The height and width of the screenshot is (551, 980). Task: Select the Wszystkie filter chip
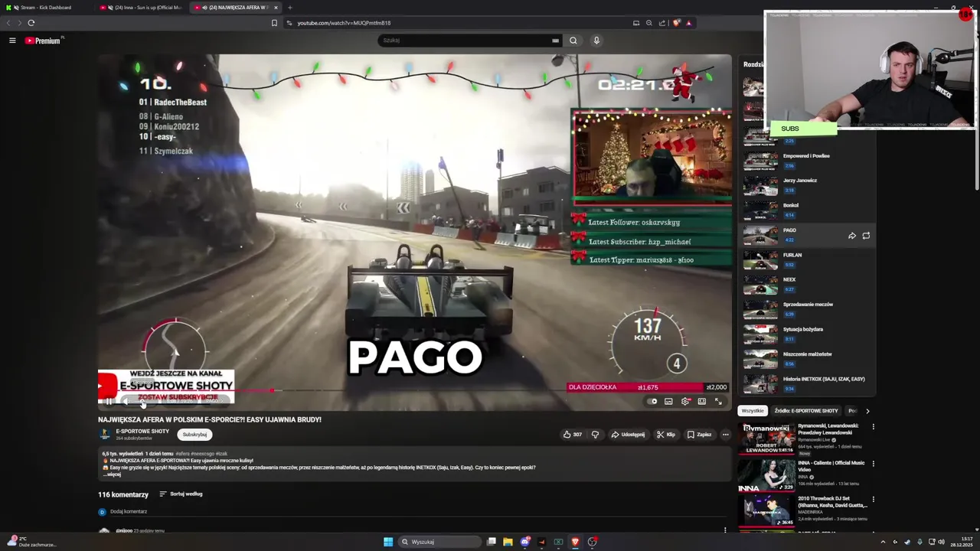pyautogui.click(x=753, y=411)
